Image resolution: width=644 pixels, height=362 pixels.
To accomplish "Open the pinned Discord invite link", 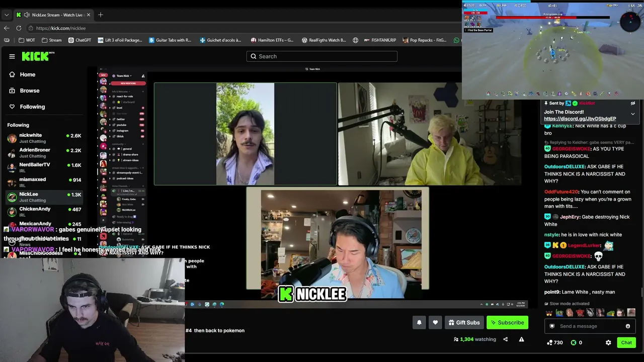I will [580, 119].
